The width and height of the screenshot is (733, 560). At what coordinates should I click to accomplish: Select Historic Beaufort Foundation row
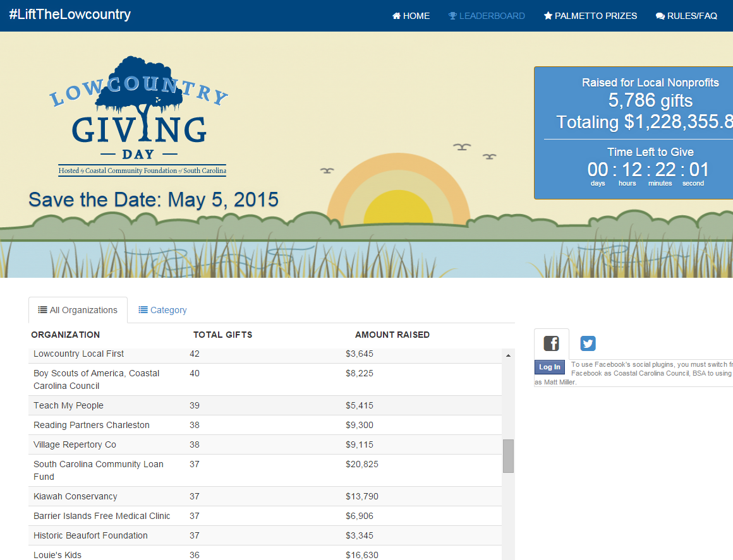[265, 536]
